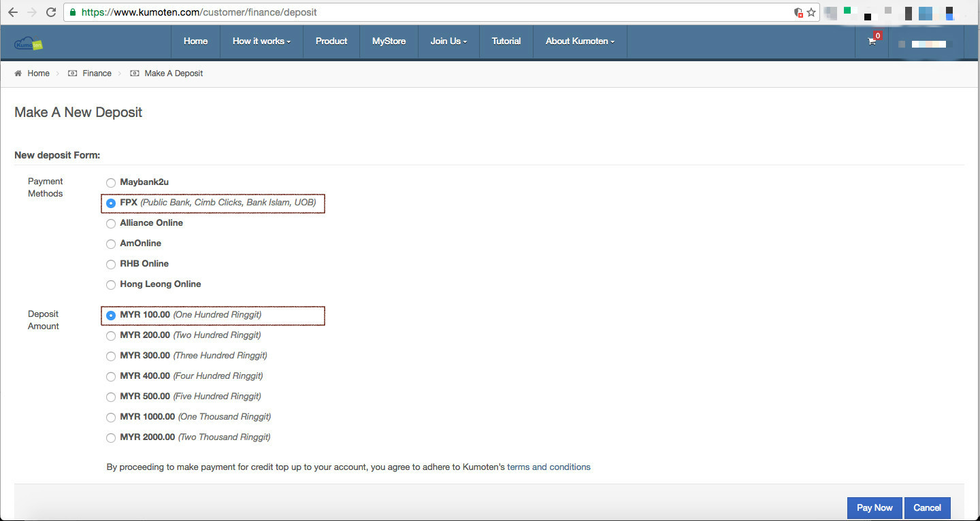Open the Tutorial page
980x521 pixels.
(x=506, y=41)
